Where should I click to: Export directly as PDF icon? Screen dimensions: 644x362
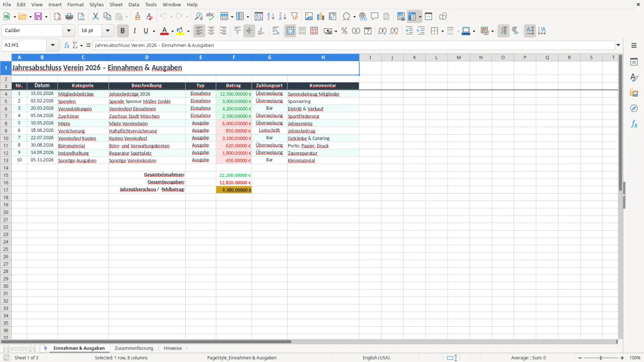coord(57,17)
